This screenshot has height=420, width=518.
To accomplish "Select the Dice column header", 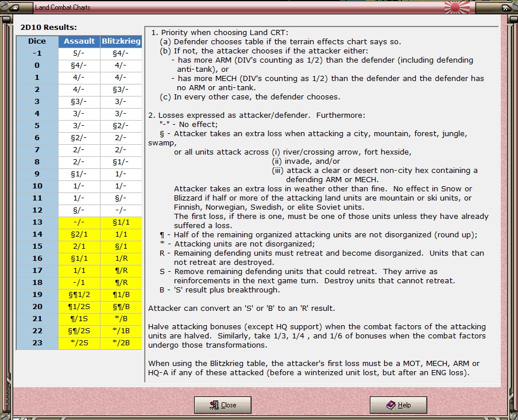I will (x=37, y=41).
